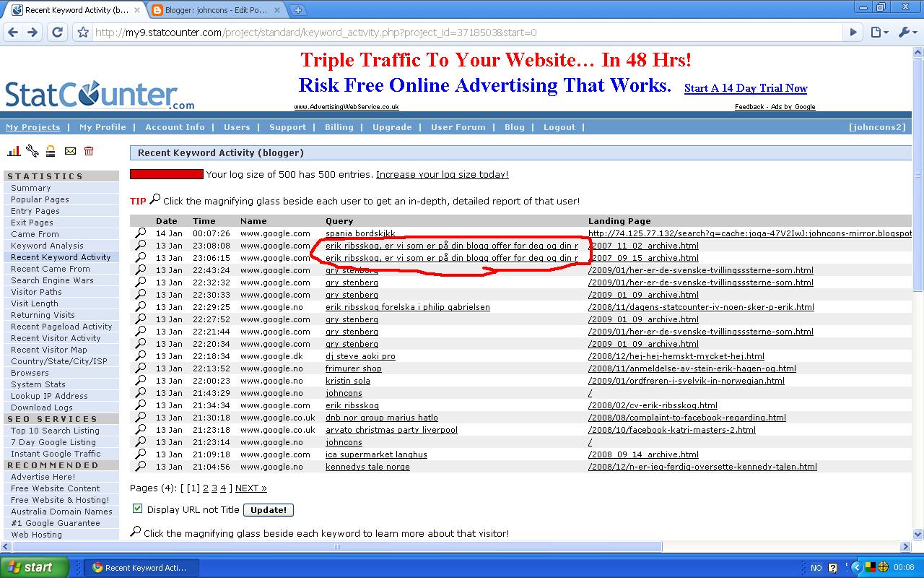Select the Recent Keyword Activity browser tab
924x578 pixels.
point(75,10)
